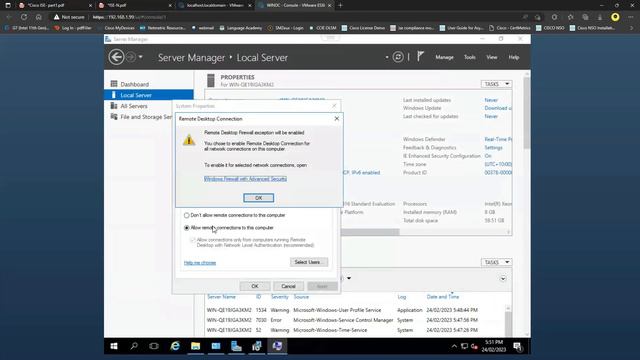Viewport: 640px width, 360px height.
Task: Toggle Network Level Authentication checkbox
Action: click(193, 240)
